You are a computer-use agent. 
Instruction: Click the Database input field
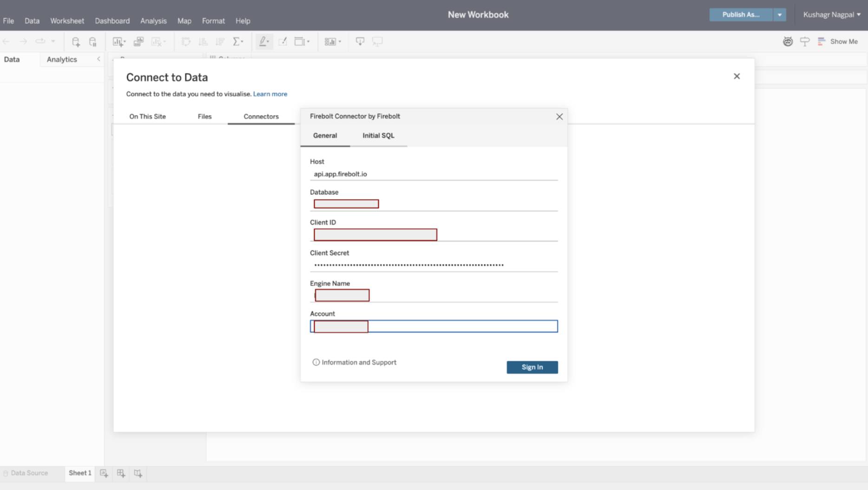click(434, 204)
